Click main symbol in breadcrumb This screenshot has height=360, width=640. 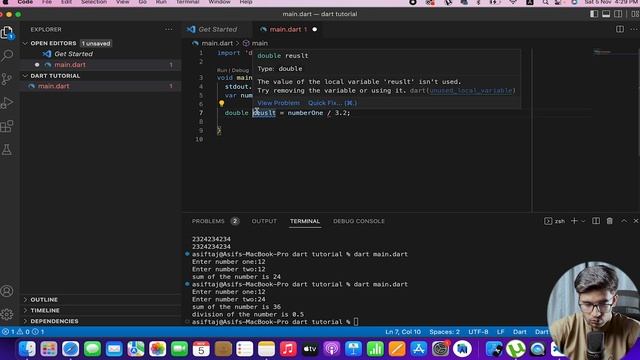coord(260,43)
